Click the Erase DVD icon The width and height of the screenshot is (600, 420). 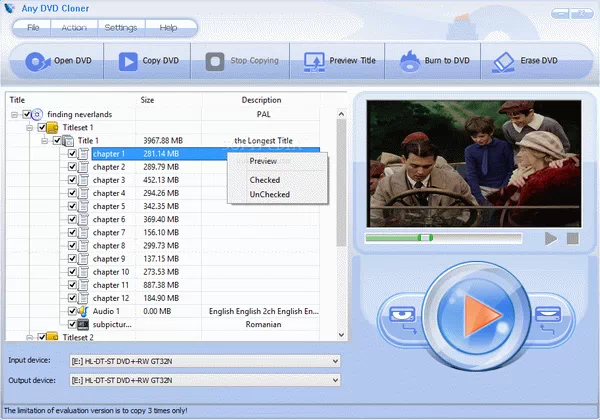tap(504, 61)
